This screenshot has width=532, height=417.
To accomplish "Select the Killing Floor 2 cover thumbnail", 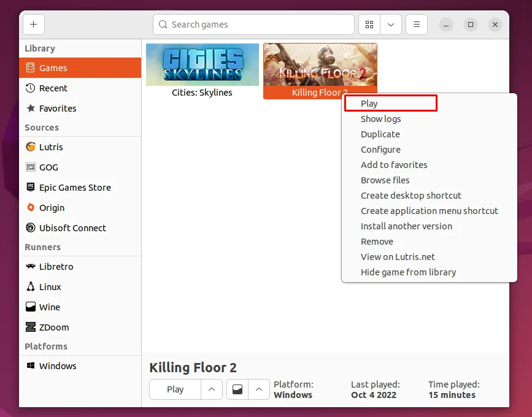I will [320, 64].
